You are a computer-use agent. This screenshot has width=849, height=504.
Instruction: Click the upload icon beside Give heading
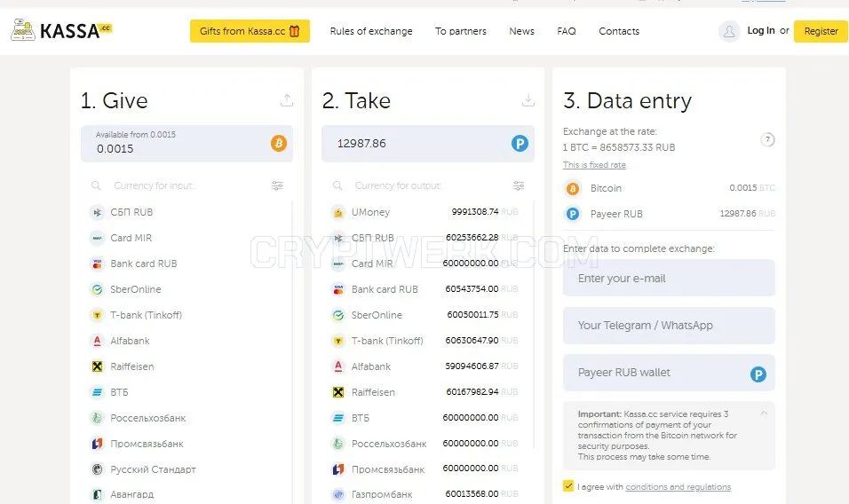287,100
